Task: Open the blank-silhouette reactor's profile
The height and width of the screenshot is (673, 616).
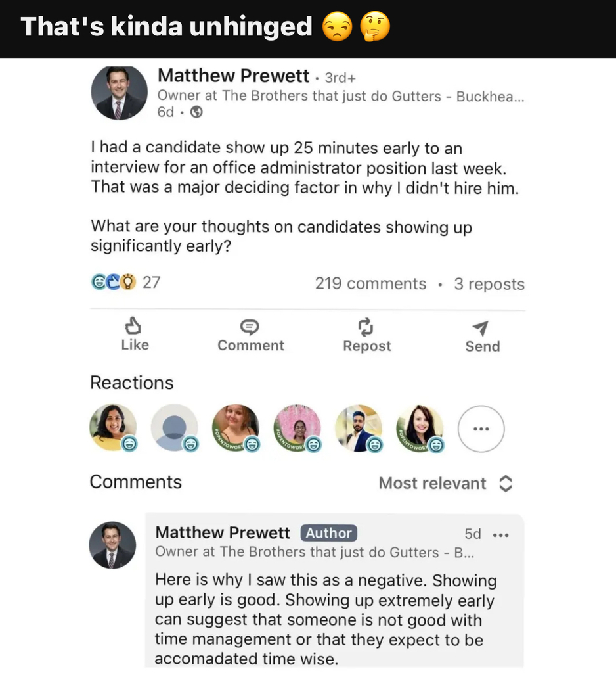Action: (173, 426)
